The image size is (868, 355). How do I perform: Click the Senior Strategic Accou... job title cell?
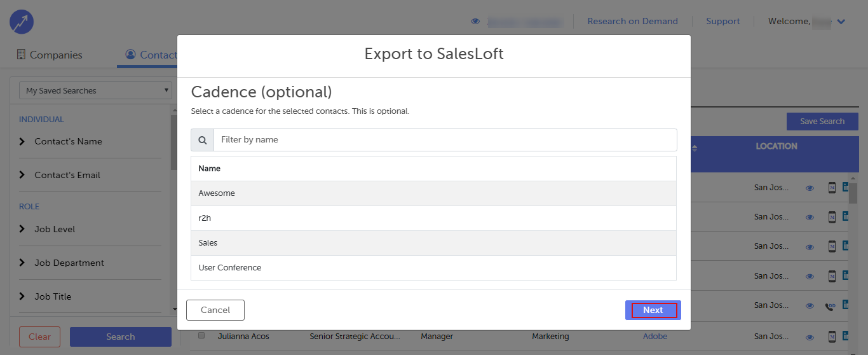[355, 336]
